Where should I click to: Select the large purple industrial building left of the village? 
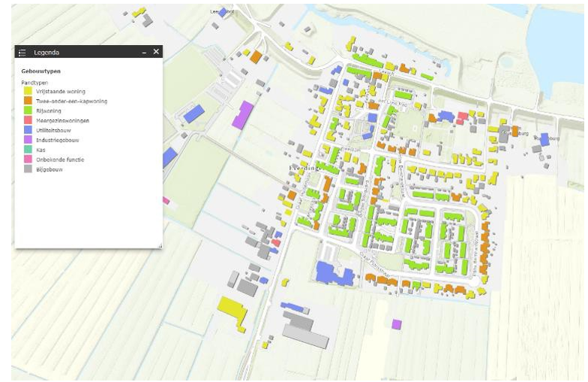(x=242, y=116)
